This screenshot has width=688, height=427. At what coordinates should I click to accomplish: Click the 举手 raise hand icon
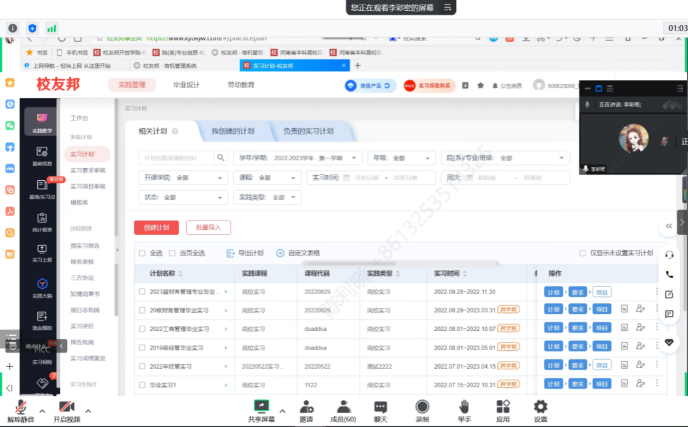coord(464,406)
